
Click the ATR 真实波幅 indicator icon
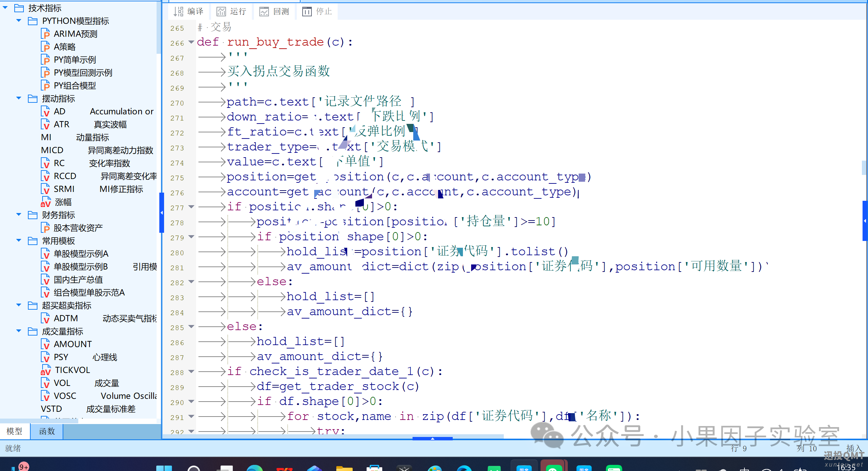(x=45, y=124)
